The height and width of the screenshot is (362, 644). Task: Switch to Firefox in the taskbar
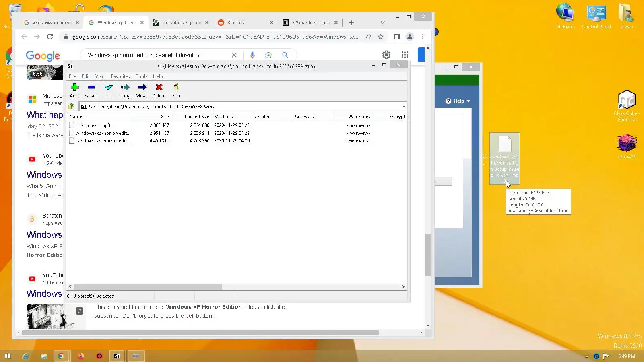(x=80, y=356)
